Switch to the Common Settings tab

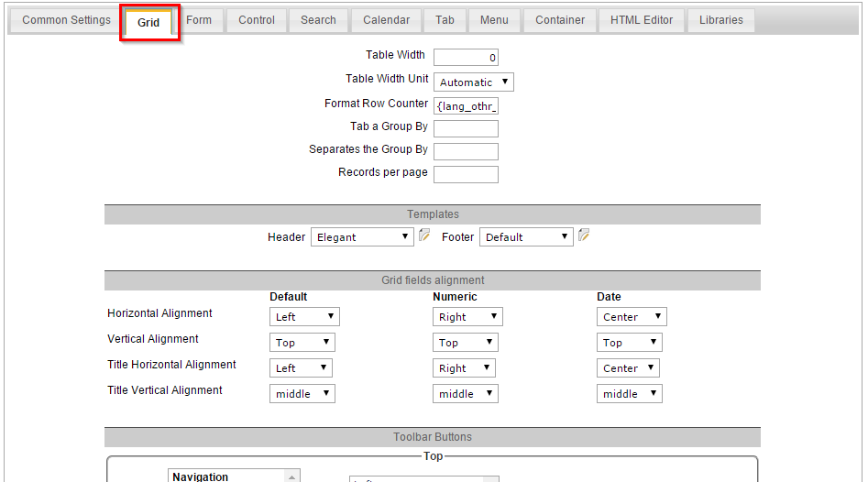tap(66, 20)
